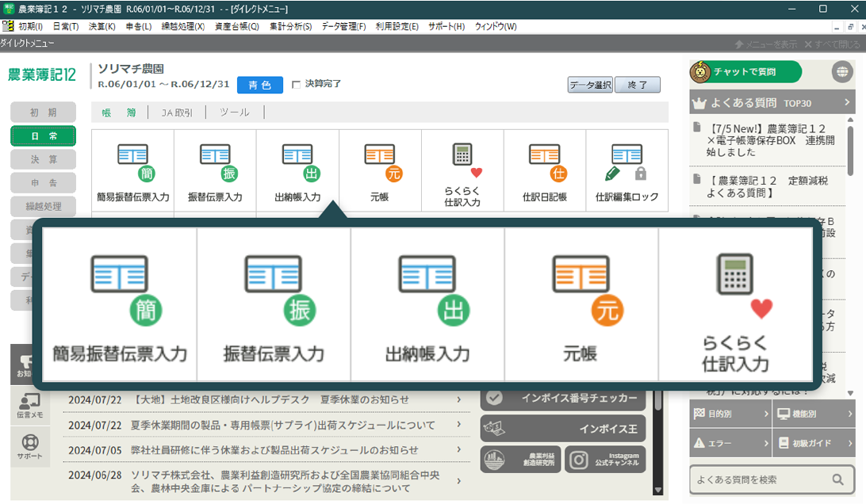This screenshot has height=504, width=866.
Task: Click news panel scrollbar down arrow
Action: tap(657, 490)
